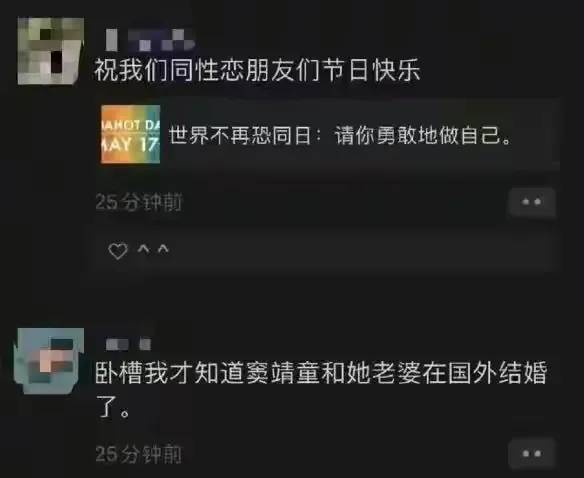The width and height of the screenshot is (584, 478).
Task: Open the more-options dots on the first post
Action: point(532,202)
